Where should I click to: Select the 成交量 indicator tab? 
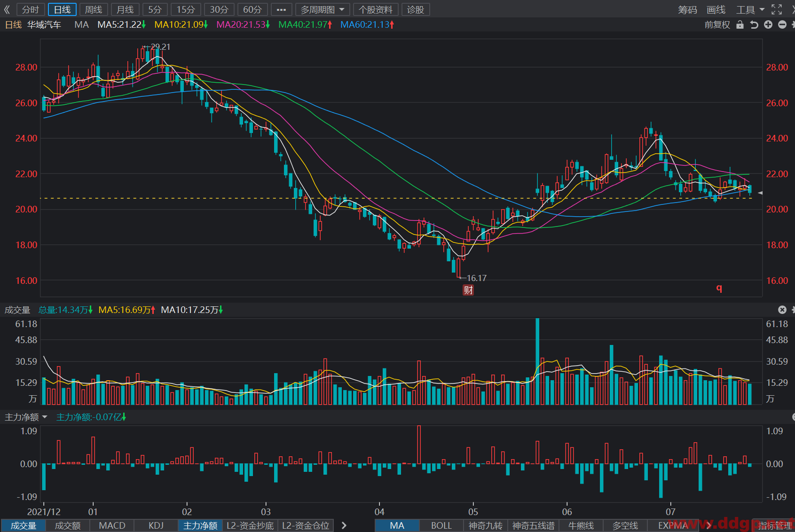[x=24, y=525]
